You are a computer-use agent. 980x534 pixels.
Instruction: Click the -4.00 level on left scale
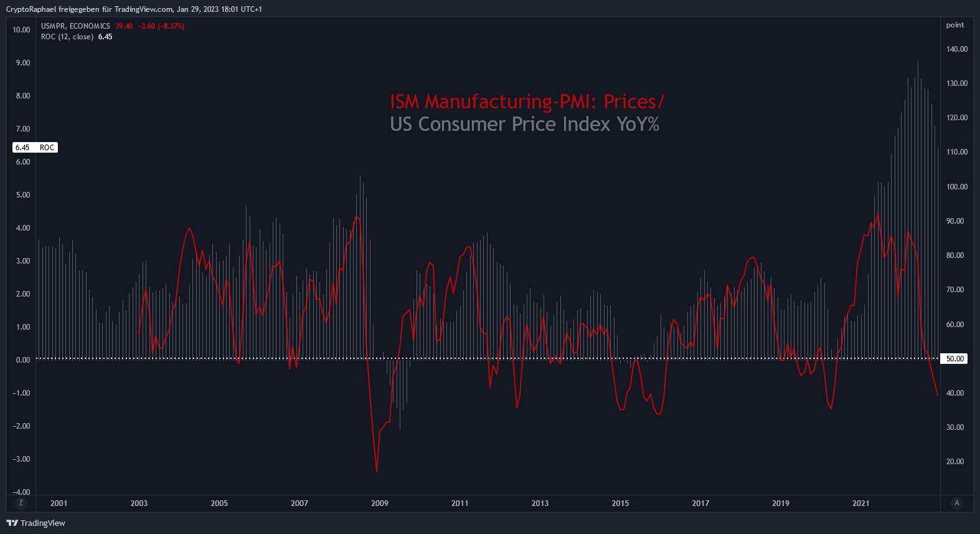(x=21, y=492)
